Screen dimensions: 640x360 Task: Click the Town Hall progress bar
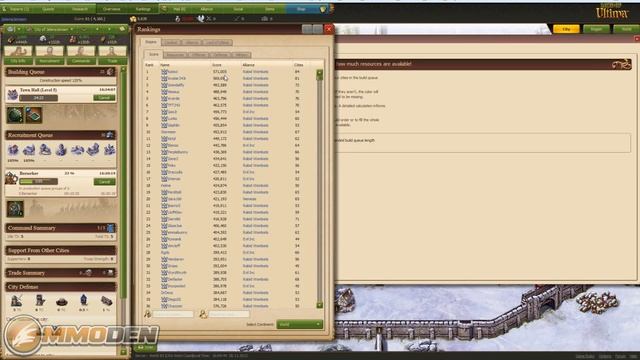tap(39, 98)
